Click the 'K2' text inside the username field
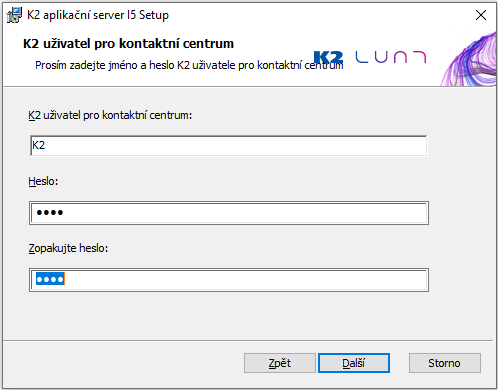 click(38, 145)
